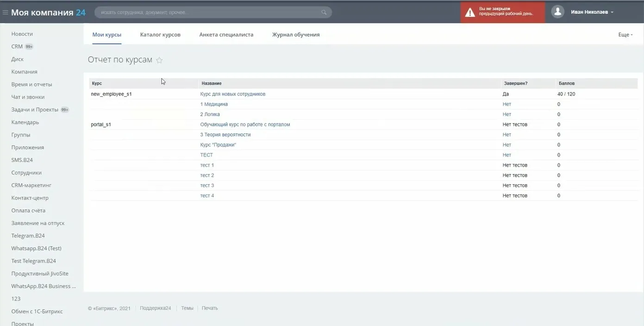Click the red warning triangle icon
The width and height of the screenshot is (644, 326).
tap(470, 13)
